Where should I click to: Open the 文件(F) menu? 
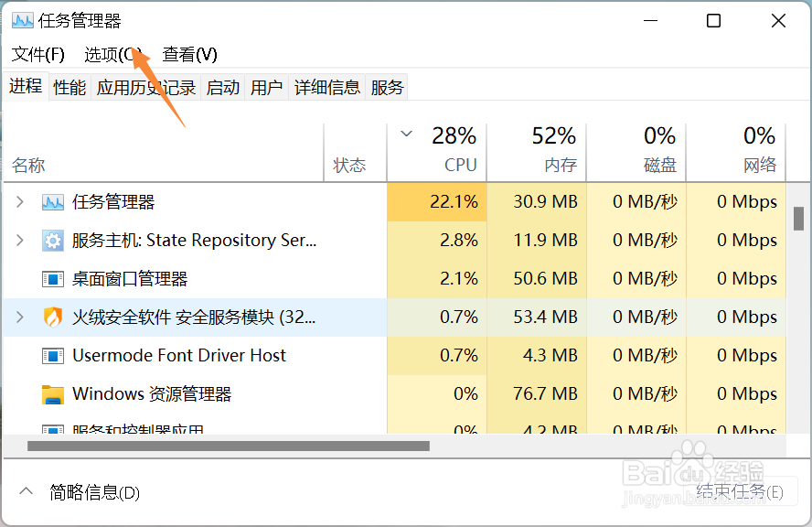(x=37, y=54)
